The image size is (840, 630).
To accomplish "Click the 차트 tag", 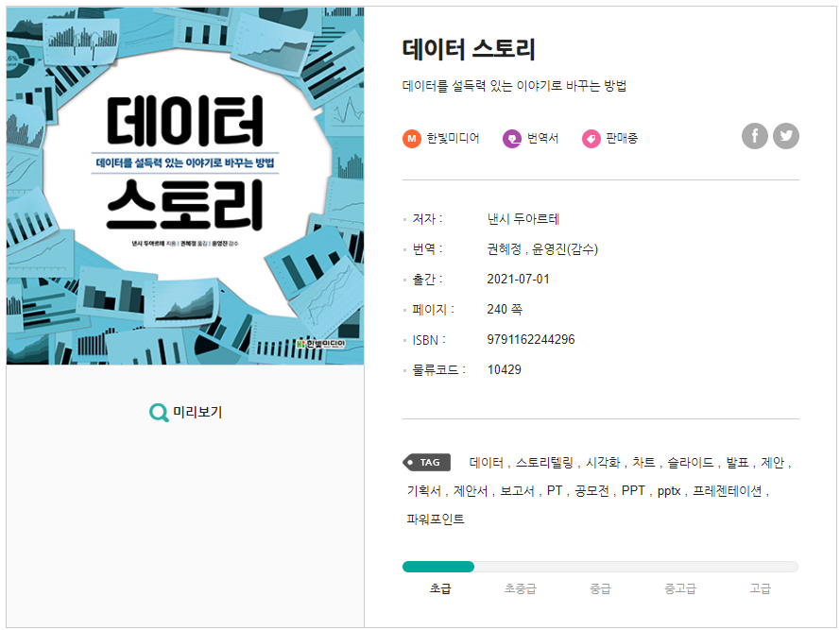I will point(643,462).
